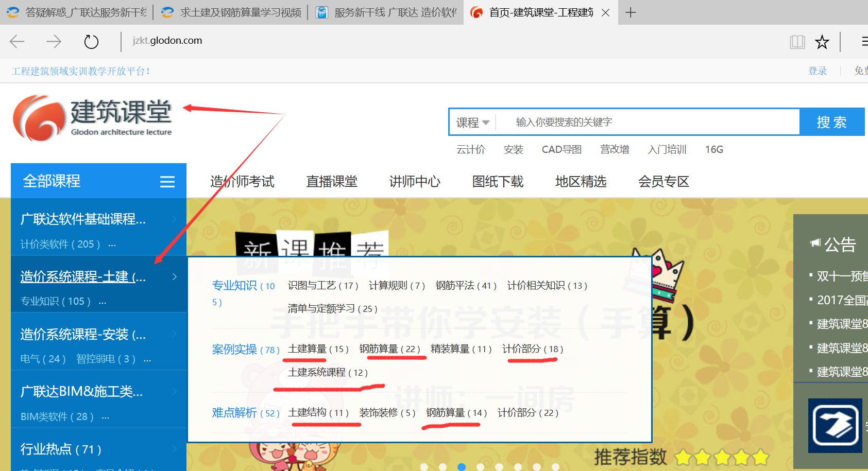Screen dimensions: 868x471
Task: Click 智控弱电 (3) sidebar sublink
Action: tap(106, 359)
